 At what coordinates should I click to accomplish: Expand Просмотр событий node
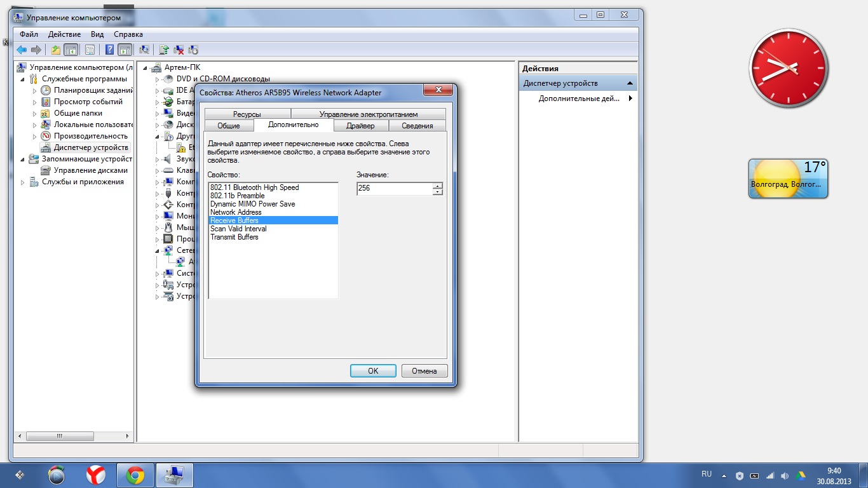(x=35, y=102)
